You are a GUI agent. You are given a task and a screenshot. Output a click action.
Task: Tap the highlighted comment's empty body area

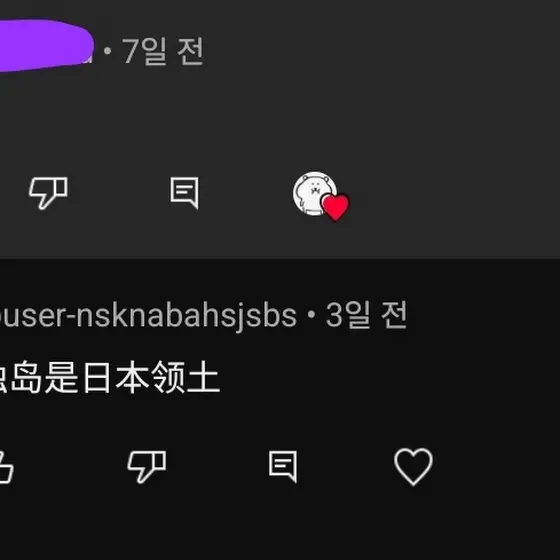pyautogui.click(x=280, y=118)
